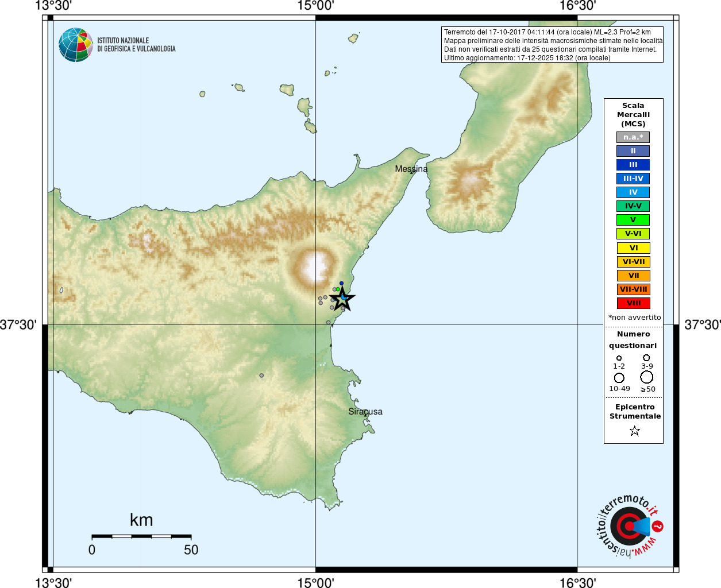Click the dark blue marker north of epicenter

pos(341,283)
